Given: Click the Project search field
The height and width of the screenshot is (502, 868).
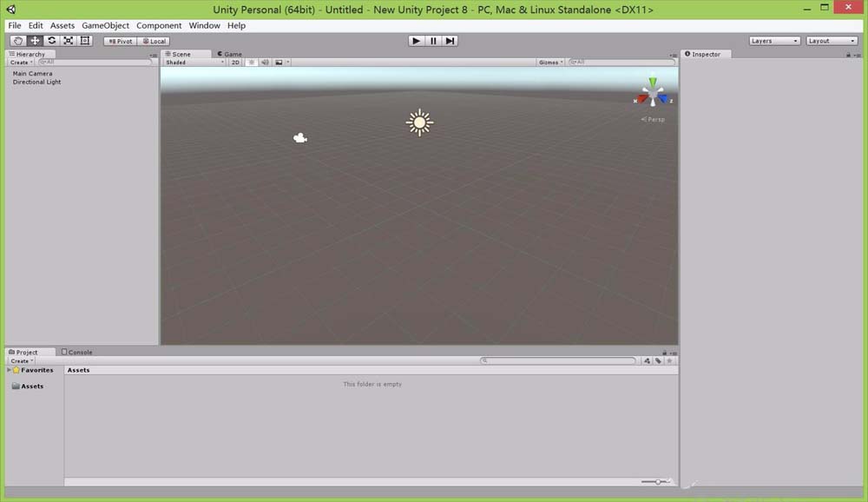Looking at the screenshot, I should point(558,360).
